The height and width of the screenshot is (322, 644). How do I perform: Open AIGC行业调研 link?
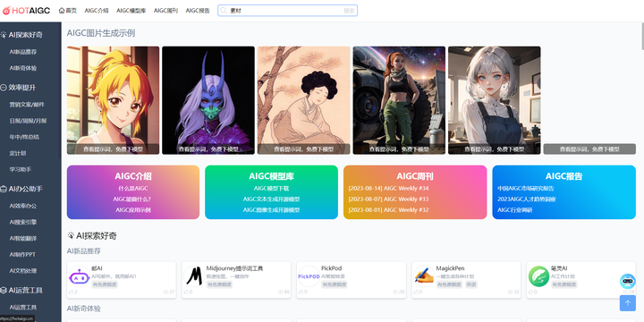pyautogui.click(x=514, y=210)
